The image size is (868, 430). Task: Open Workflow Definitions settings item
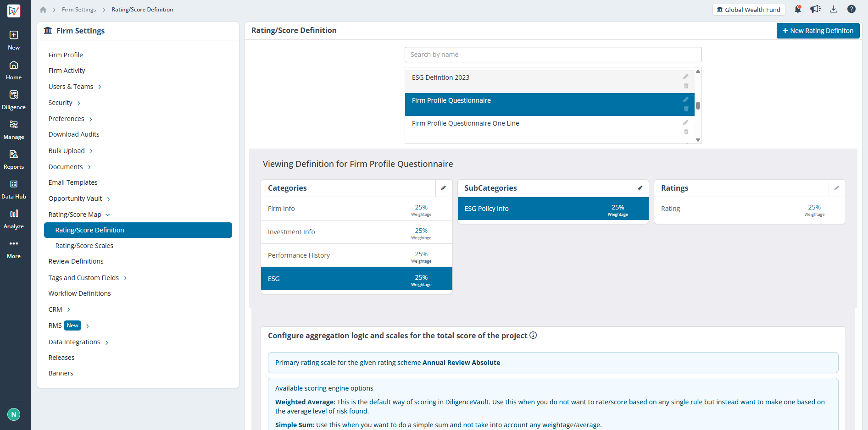click(80, 293)
